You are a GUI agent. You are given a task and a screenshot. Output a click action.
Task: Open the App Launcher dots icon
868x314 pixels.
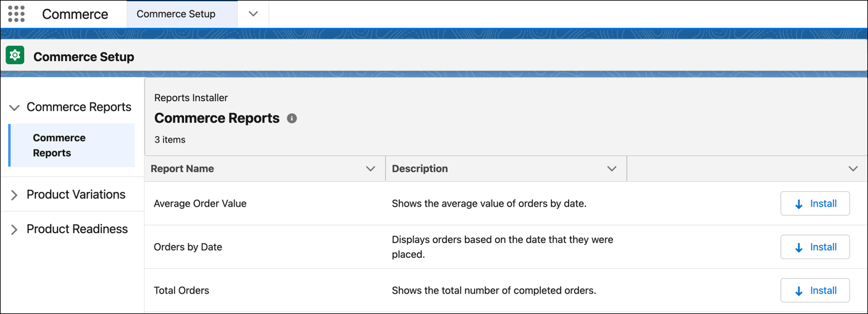pos(17,14)
